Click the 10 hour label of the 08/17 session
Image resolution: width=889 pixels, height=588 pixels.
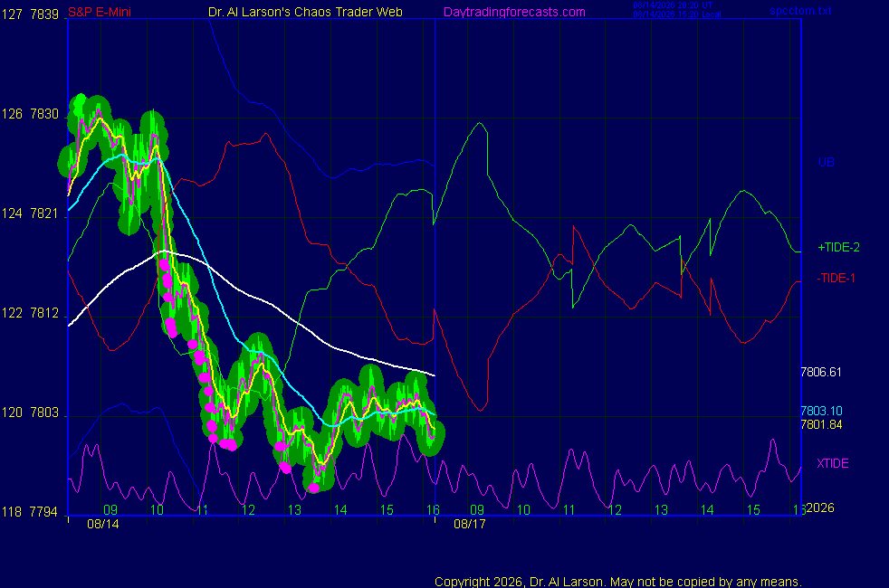coord(523,510)
